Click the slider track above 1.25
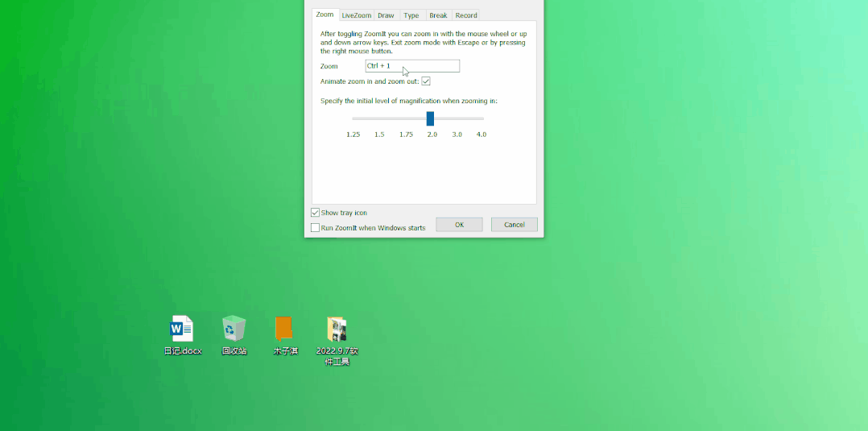 pos(354,118)
